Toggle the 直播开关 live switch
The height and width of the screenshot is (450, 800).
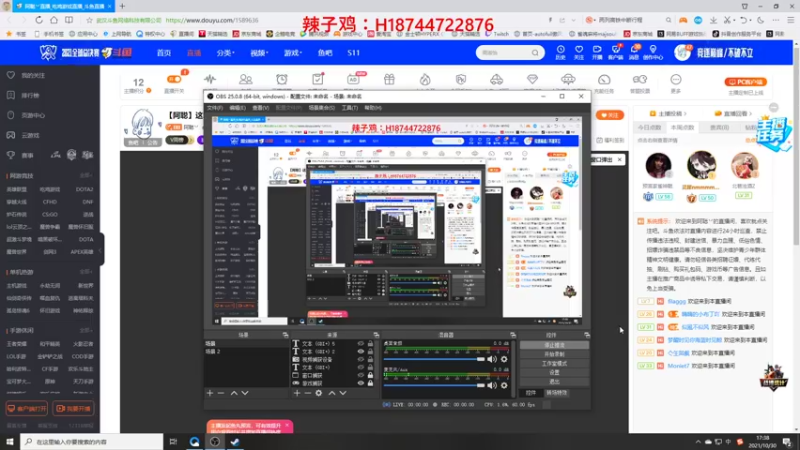pyautogui.click(x=174, y=80)
